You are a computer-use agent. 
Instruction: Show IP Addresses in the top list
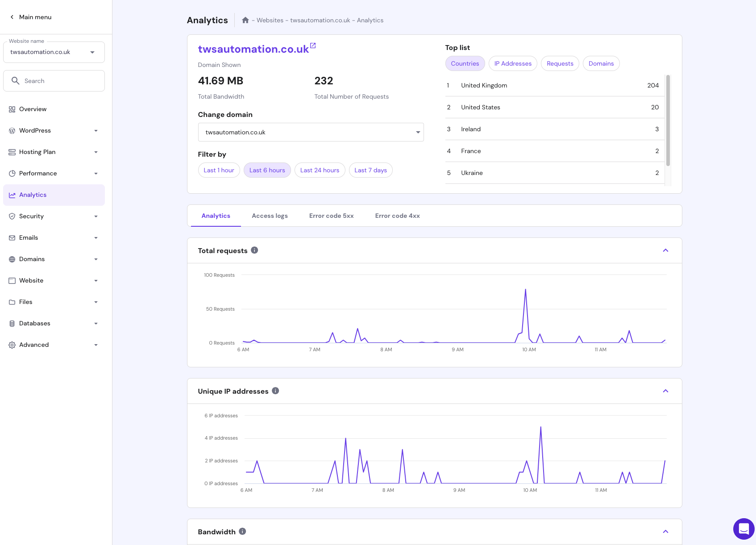click(513, 63)
